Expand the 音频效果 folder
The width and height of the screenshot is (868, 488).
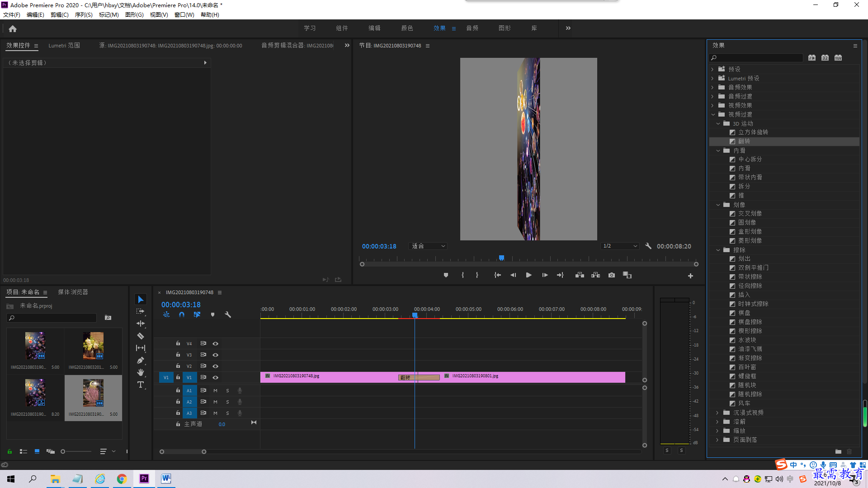(713, 87)
